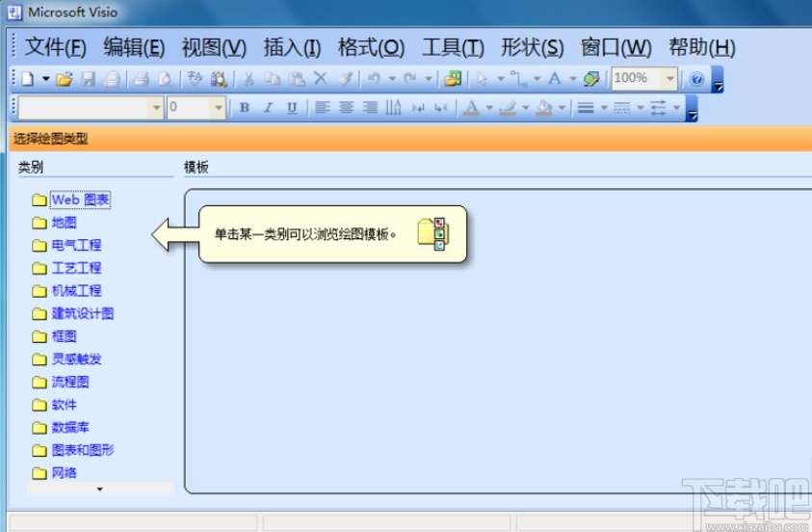This screenshot has width=812, height=532.
Task: Open the 插入(I) menu
Action: (292, 47)
